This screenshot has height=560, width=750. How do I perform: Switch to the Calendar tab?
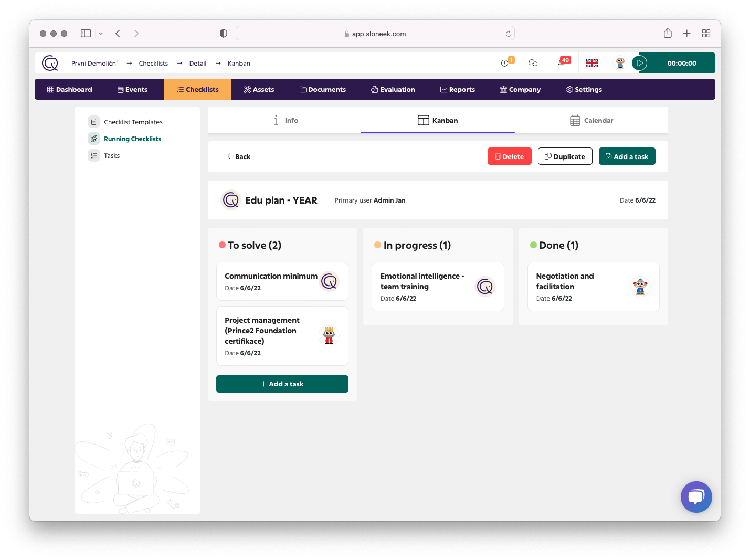click(591, 120)
